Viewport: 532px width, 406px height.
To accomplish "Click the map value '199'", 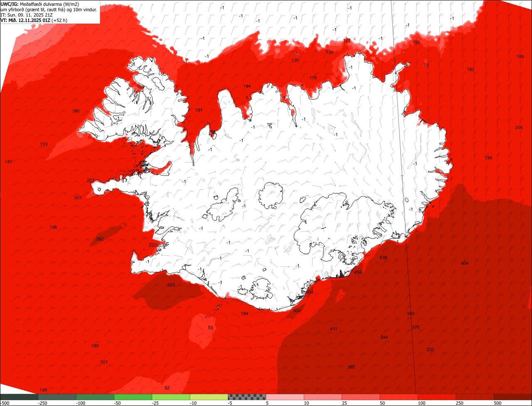I will tap(488, 158).
